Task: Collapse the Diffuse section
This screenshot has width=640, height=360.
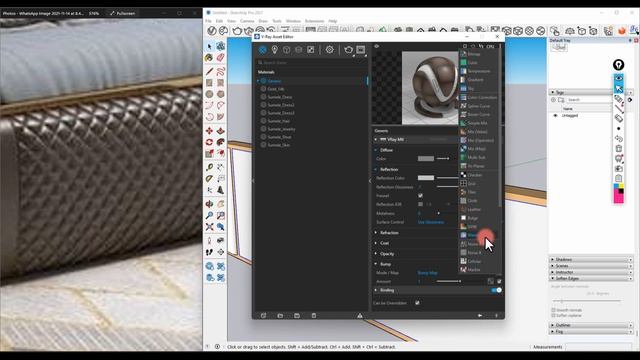Action: pos(376,150)
